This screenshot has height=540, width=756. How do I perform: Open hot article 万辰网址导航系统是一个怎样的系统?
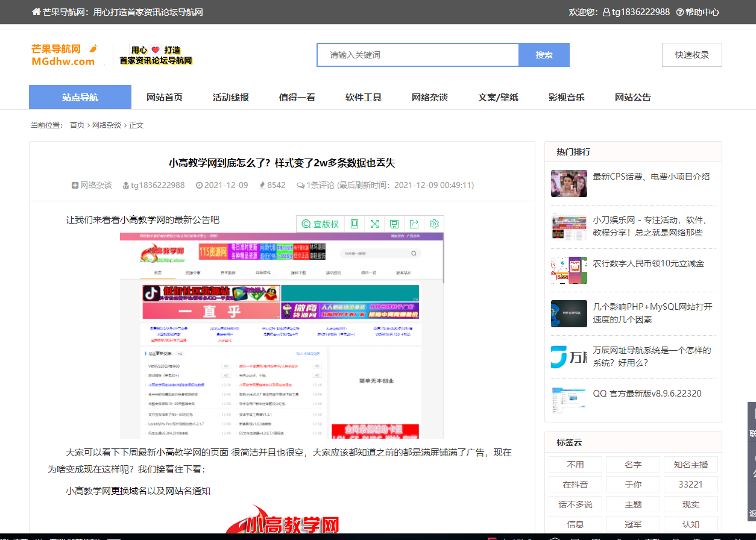point(652,357)
